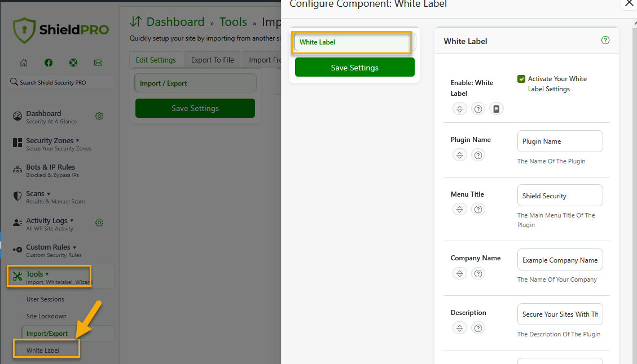The height and width of the screenshot is (364, 637).
Task: Click the White Label panel help icon
Action: tap(605, 41)
